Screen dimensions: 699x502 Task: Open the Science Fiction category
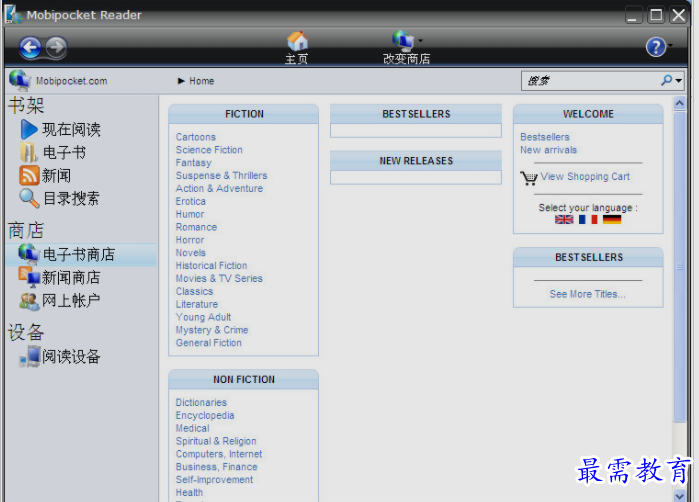[x=209, y=150]
